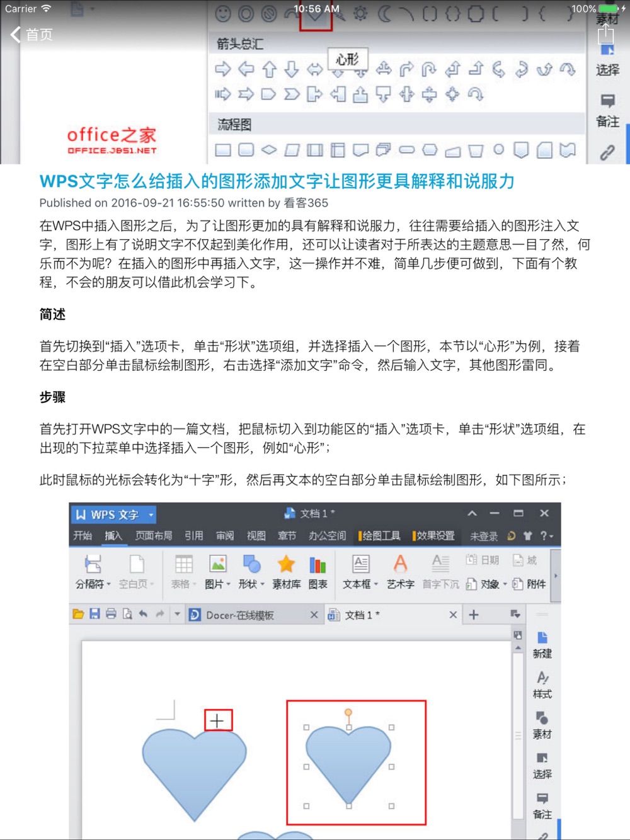Select the 效果设置 tab
Image resolution: width=630 pixels, height=840 pixels.
point(434,536)
